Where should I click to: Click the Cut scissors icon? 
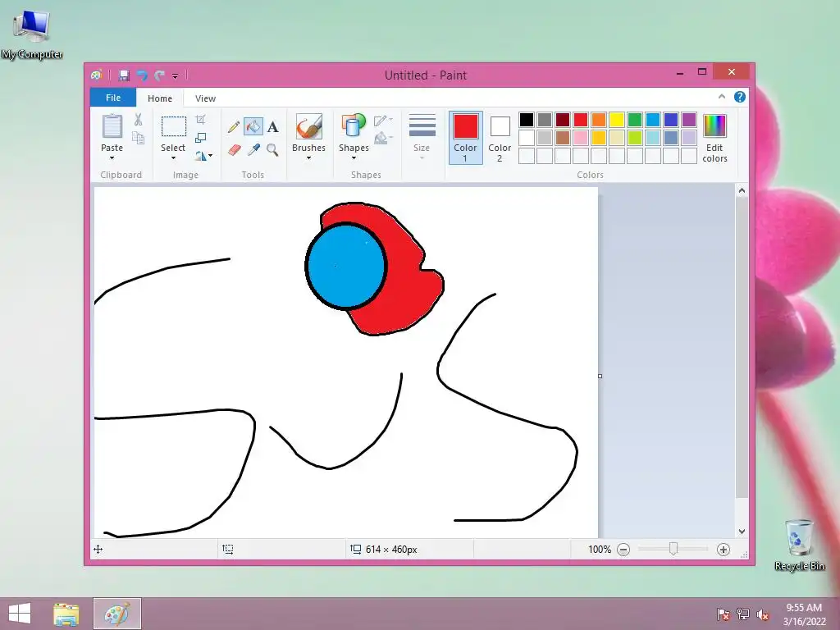138,120
